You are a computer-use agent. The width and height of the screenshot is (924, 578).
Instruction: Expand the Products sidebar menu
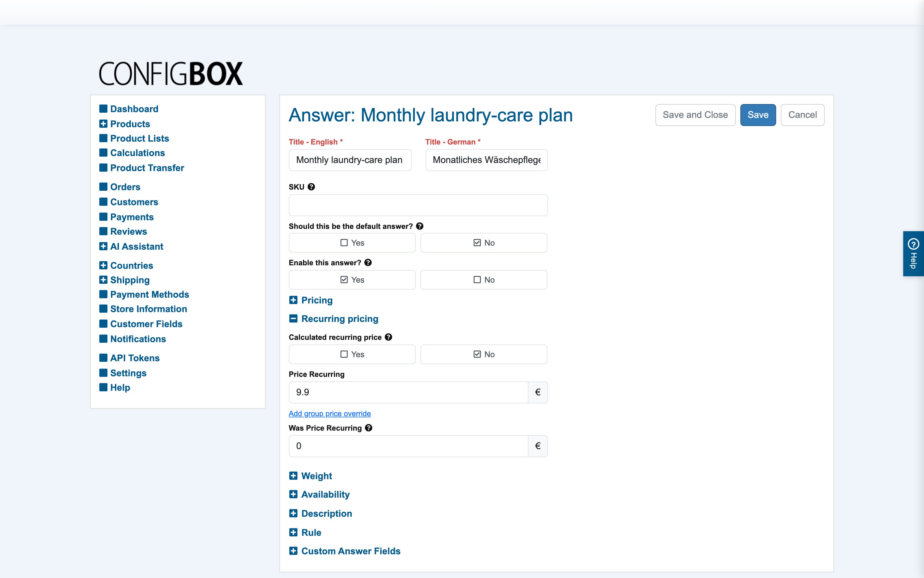coord(124,124)
